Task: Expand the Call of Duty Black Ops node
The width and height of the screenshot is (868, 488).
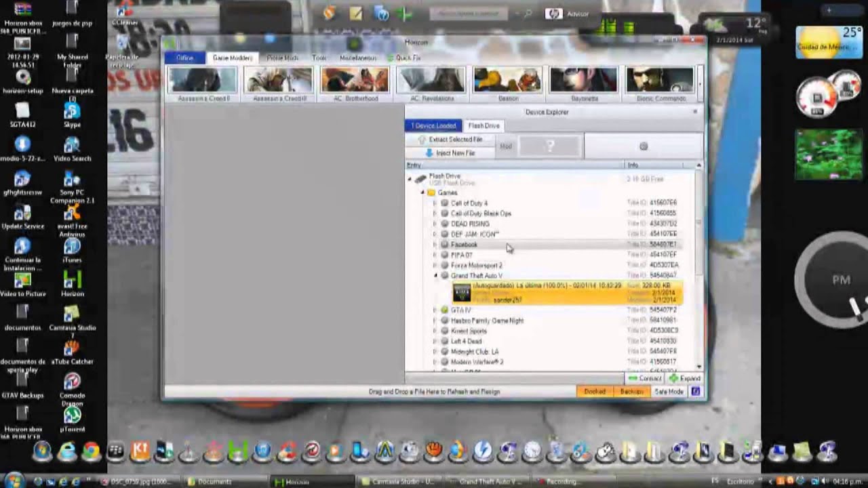Action: click(435, 213)
